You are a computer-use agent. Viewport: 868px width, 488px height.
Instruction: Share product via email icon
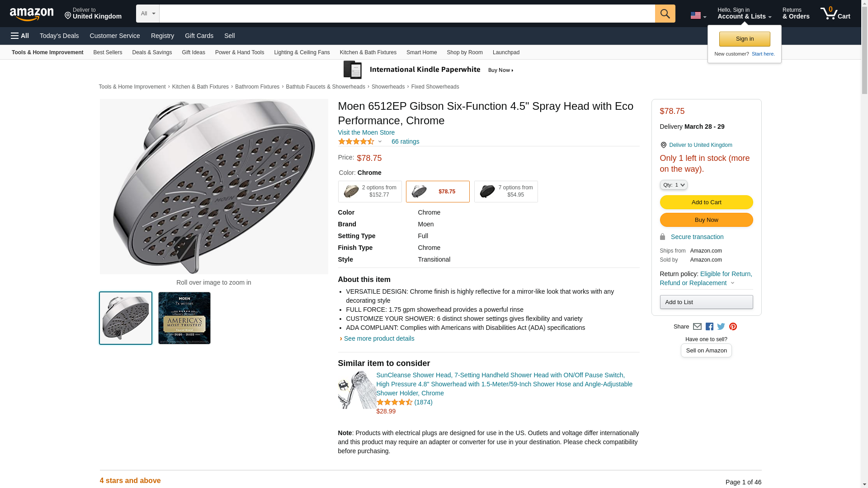697,327
